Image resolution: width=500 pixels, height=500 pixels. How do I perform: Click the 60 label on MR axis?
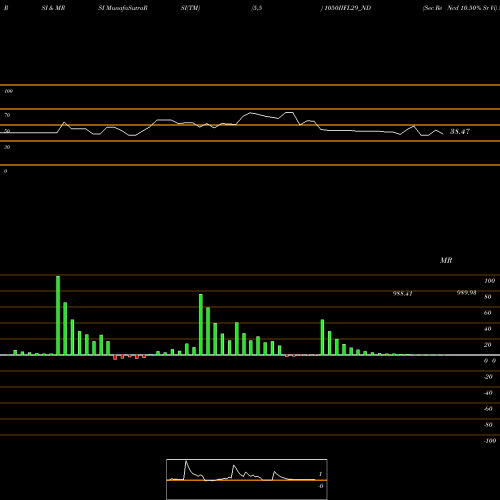[488, 313]
